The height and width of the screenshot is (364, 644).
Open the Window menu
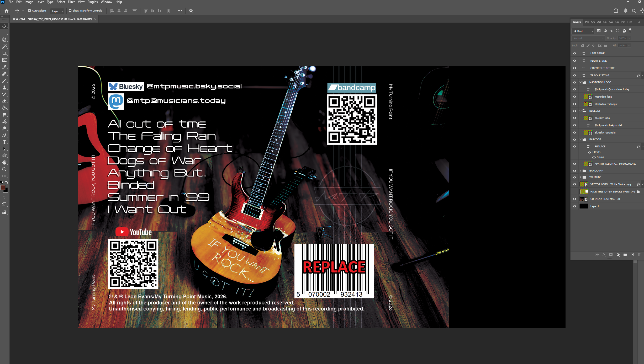tap(106, 2)
